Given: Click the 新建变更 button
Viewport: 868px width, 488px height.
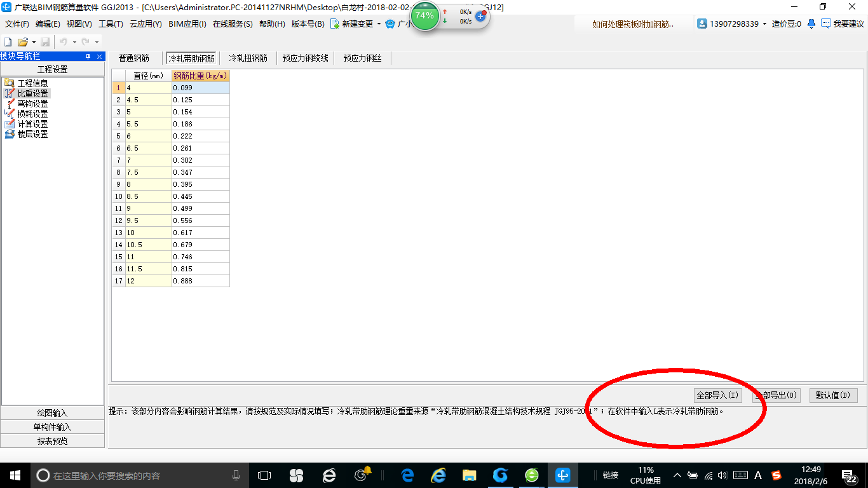Looking at the screenshot, I should click(351, 24).
